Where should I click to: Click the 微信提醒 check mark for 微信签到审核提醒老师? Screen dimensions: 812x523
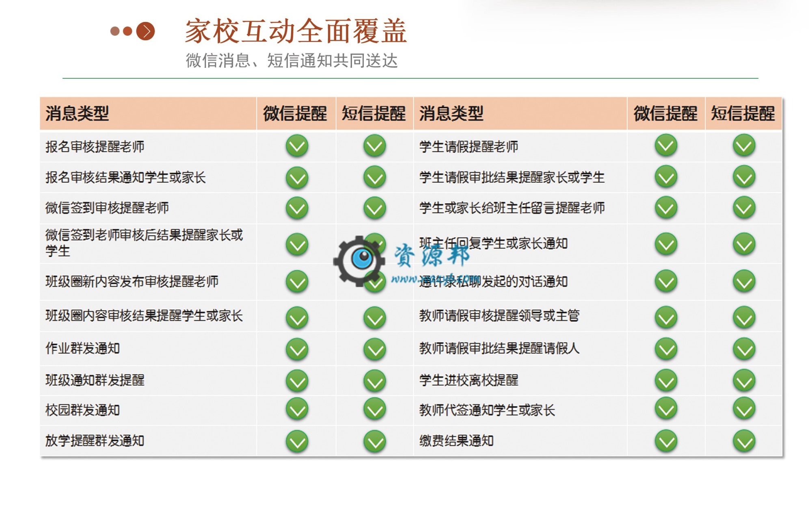click(297, 208)
